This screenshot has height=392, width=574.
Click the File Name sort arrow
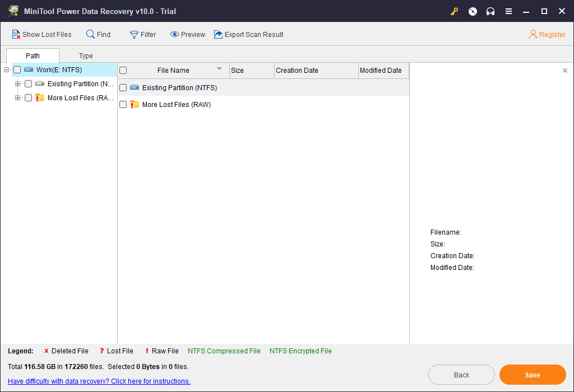(219, 69)
